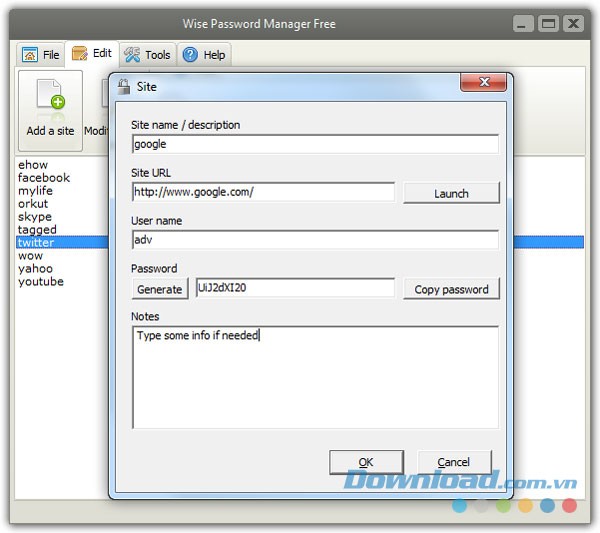Select skype in the site list
This screenshot has height=533, width=600.
coord(34,217)
